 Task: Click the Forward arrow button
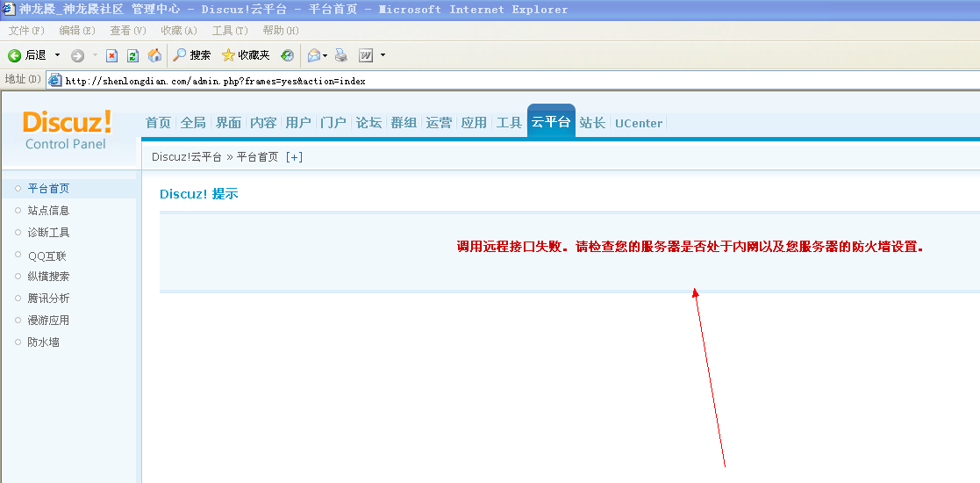tap(77, 55)
